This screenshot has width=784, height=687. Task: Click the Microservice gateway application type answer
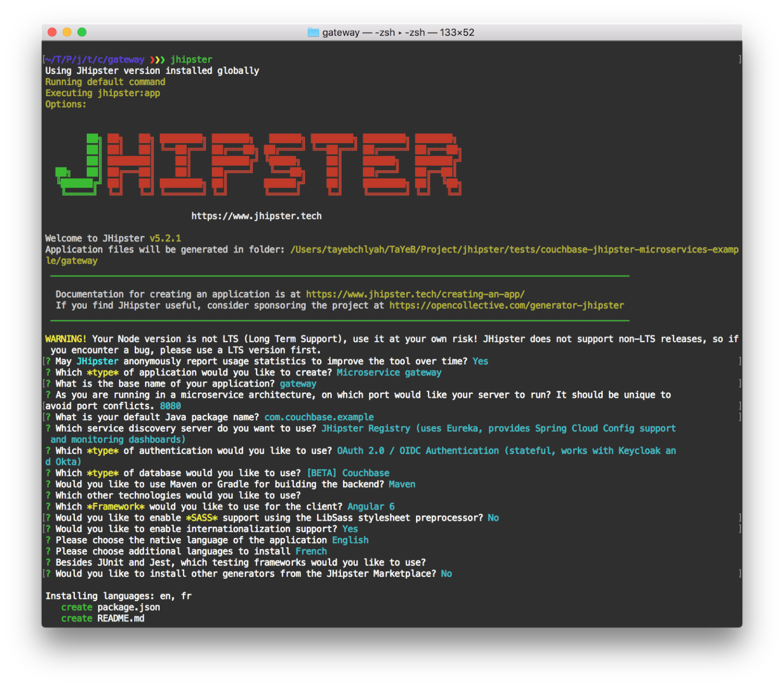[388, 372]
